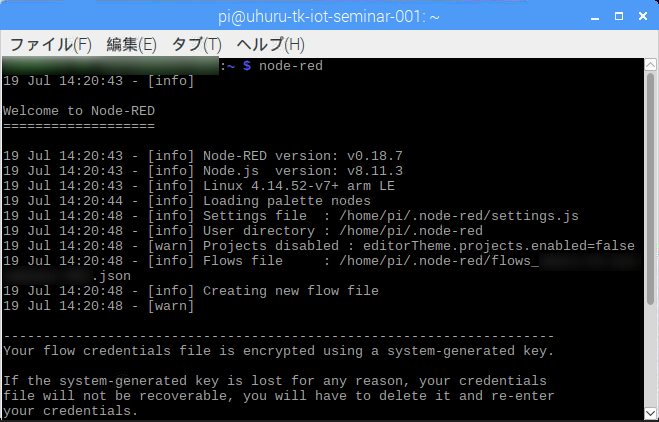Viewport: 659px width, 422px height.
Task: Click the scrollbar up arrow
Action: click(x=649, y=66)
